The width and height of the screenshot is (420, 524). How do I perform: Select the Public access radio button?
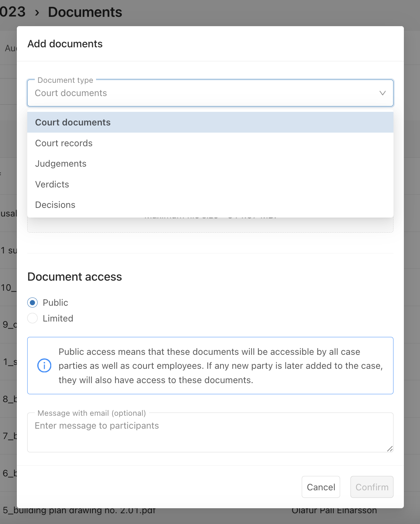point(33,303)
